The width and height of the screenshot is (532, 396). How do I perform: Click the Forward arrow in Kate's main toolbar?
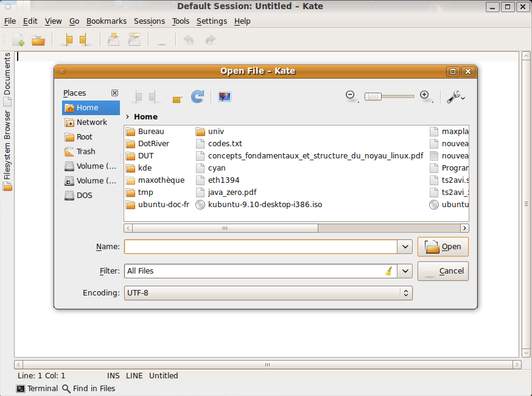(85, 40)
